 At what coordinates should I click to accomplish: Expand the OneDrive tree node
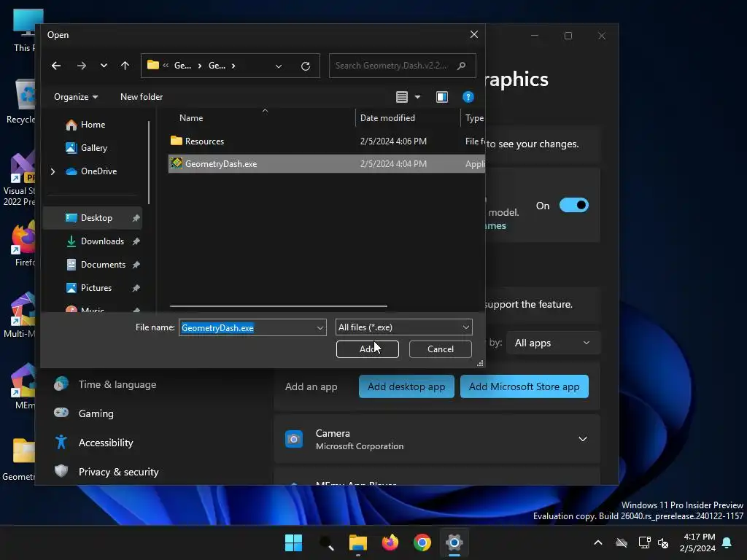(x=53, y=171)
